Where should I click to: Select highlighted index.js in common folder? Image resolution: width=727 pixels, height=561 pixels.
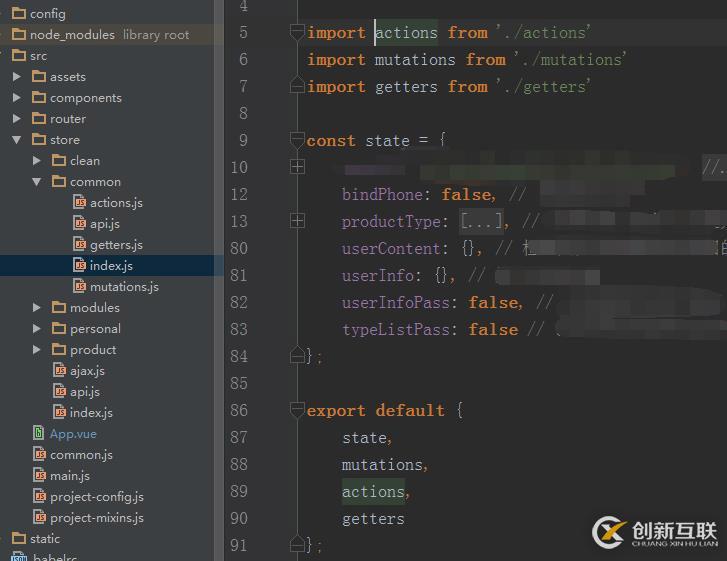point(111,265)
